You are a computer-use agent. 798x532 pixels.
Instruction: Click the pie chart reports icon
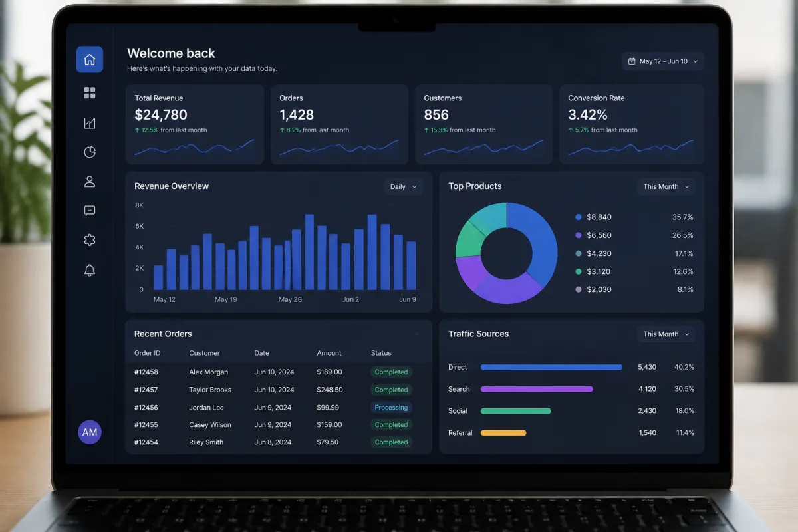[x=90, y=152]
